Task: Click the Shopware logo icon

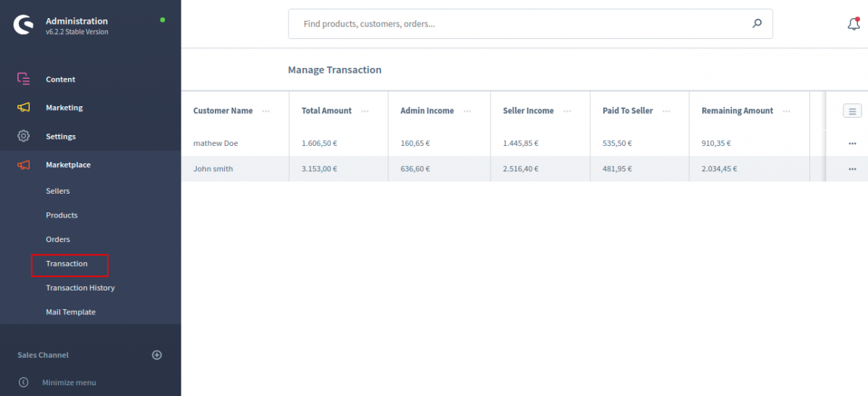Action: click(23, 25)
